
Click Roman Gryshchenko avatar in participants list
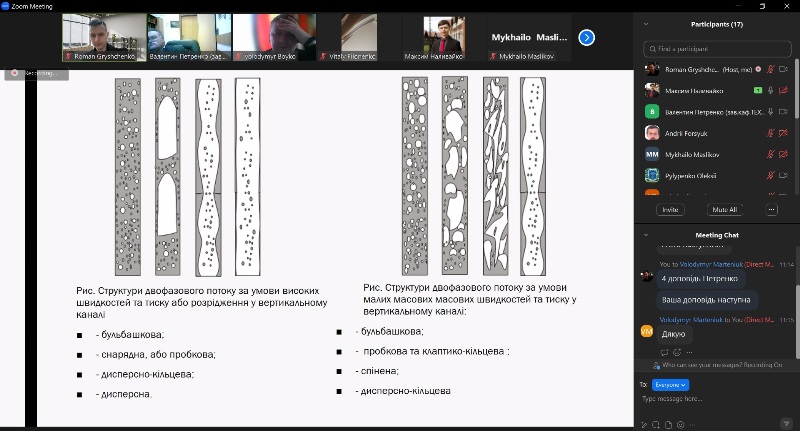coord(652,69)
